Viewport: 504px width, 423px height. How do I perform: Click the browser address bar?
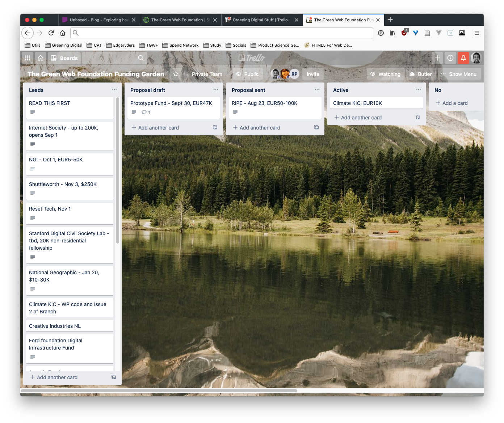tap(222, 33)
